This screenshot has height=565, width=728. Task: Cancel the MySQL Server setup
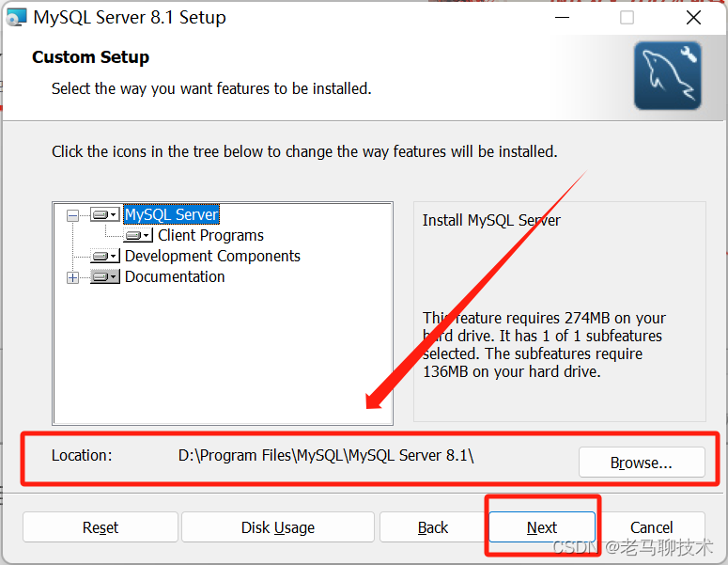tap(651, 527)
